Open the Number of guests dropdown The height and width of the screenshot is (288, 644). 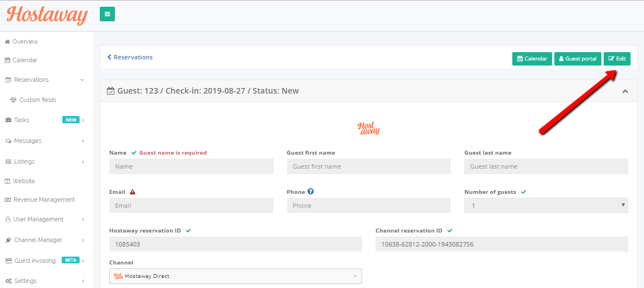click(546, 206)
